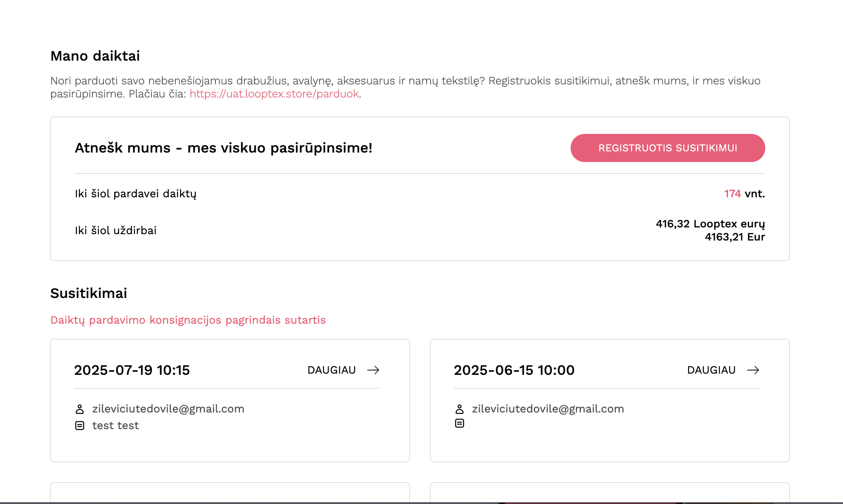Click person icon in 2025-07-19 10:15 card
Viewport: 843px width, 504px height.
[x=80, y=409]
